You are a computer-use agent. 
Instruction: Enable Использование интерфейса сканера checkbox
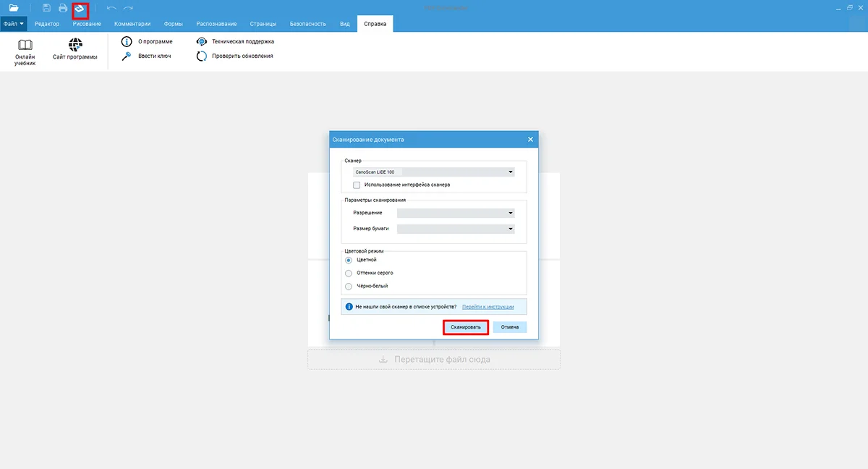(x=357, y=185)
